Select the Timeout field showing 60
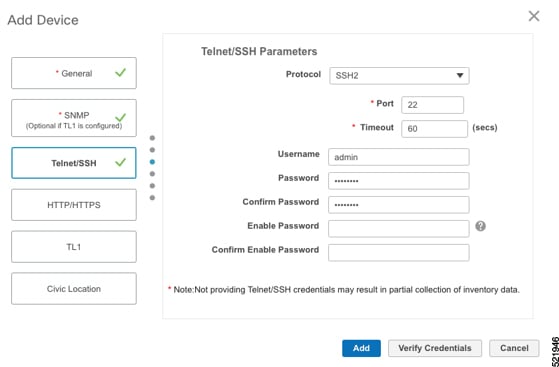The width and height of the screenshot is (559, 367). [x=434, y=129]
